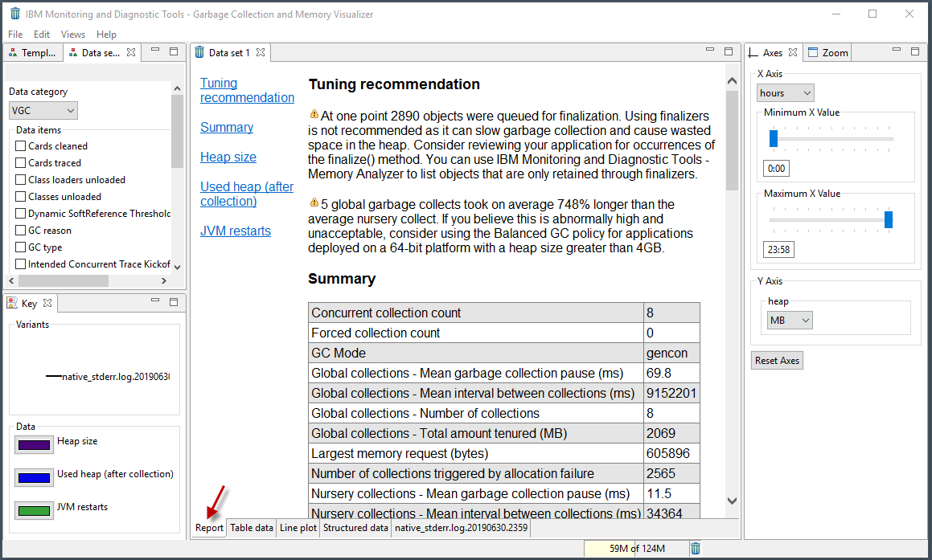This screenshot has width=932, height=560.
Task: Click the finalization warning icon
Action: [x=314, y=114]
